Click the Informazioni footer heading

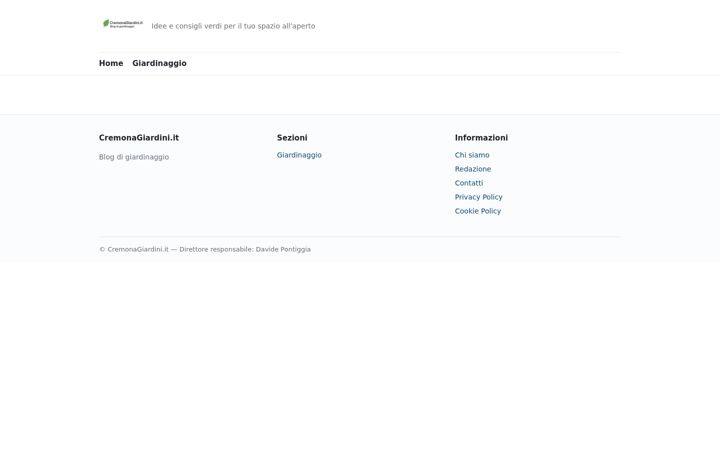tap(481, 138)
